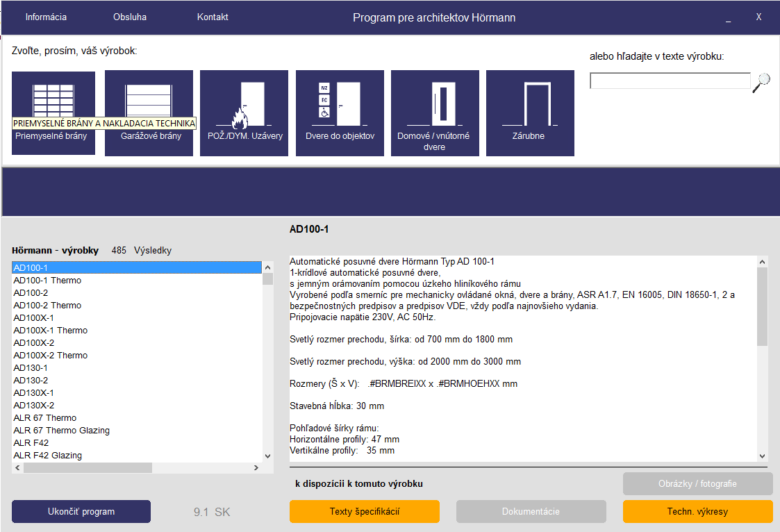The image size is (780, 532).
Task: Choose the POŽ./DYM. Uzávery fire door icon
Action: pyautogui.click(x=244, y=113)
